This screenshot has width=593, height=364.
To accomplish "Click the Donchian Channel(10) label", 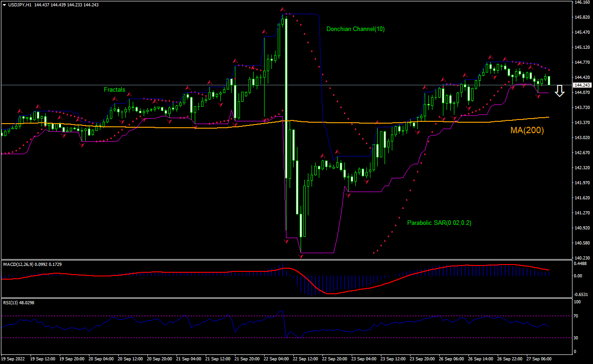I will [x=355, y=29].
